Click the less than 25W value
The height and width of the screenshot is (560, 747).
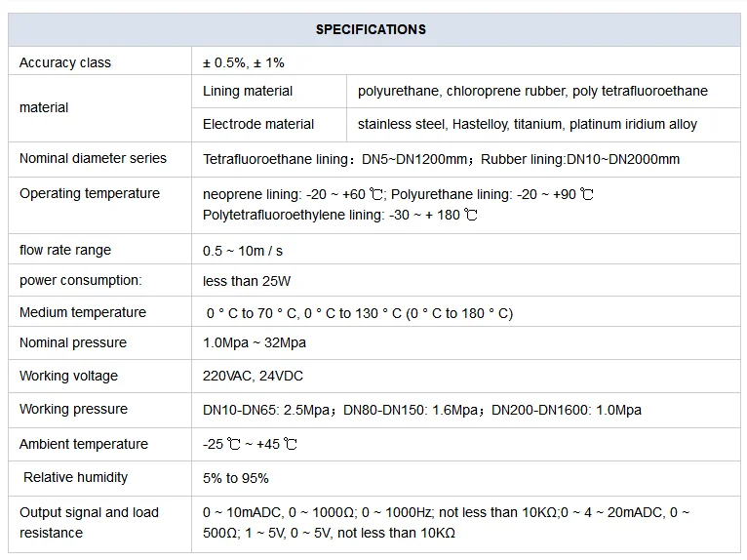click(247, 281)
